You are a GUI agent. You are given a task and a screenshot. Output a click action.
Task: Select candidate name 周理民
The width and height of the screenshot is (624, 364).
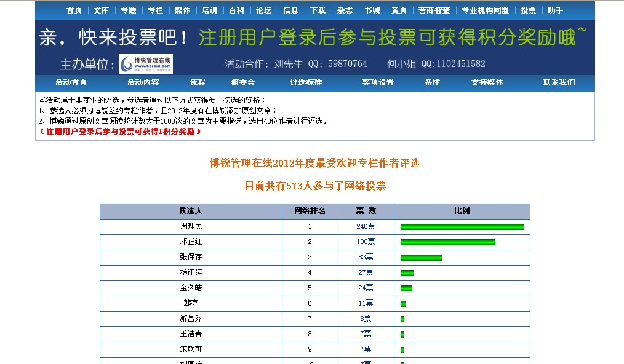191,226
